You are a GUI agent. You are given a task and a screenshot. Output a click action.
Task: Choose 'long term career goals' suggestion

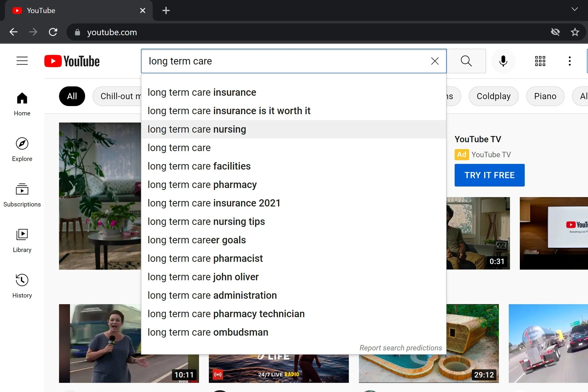click(x=293, y=240)
